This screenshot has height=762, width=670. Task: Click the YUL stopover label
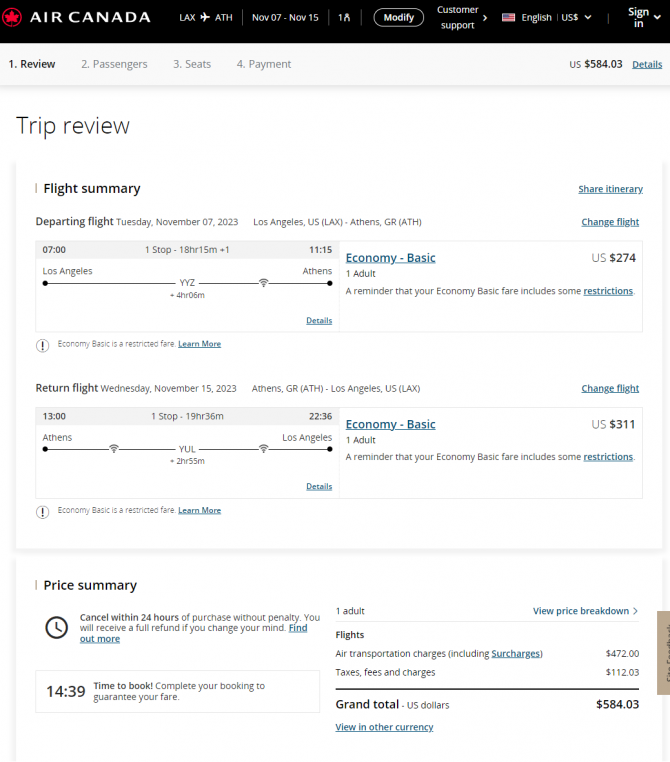coord(187,449)
